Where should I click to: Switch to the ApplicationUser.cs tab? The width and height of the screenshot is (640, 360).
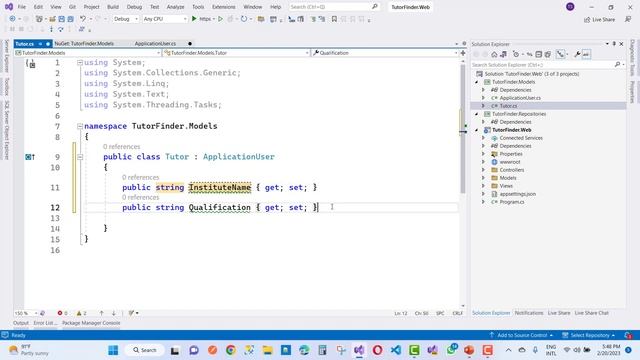[x=156, y=44]
